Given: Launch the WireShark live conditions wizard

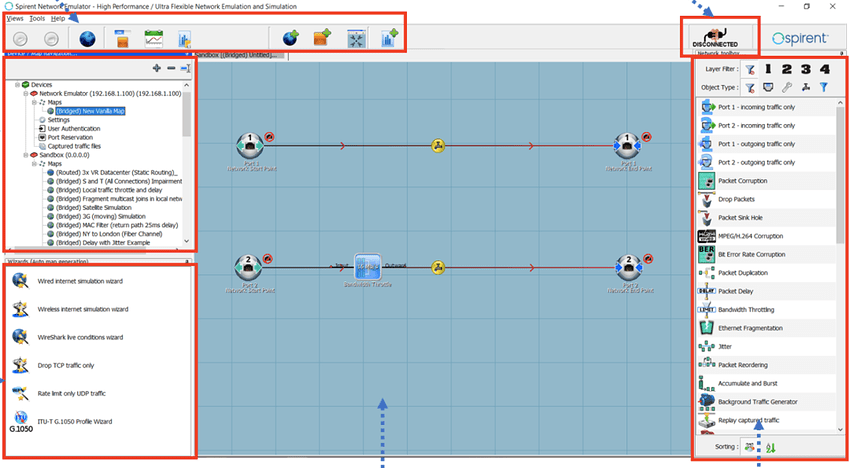Looking at the screenshot, I should [x=80, y=337].
